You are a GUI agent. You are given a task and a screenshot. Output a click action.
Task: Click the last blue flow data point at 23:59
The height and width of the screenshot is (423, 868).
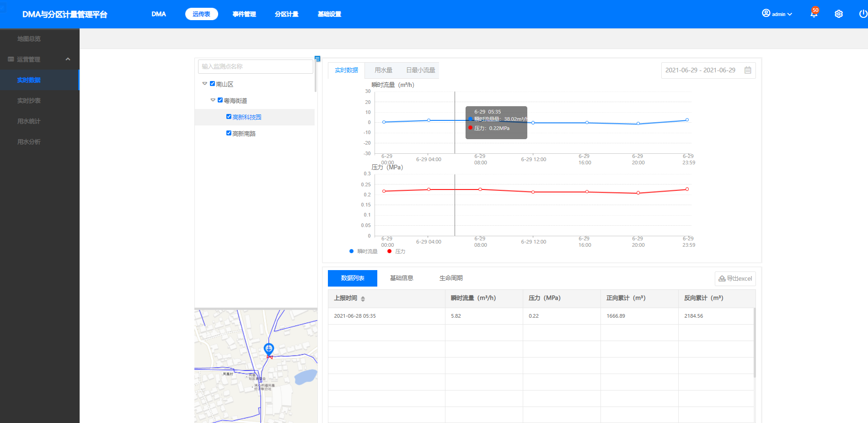coord(687,120)
